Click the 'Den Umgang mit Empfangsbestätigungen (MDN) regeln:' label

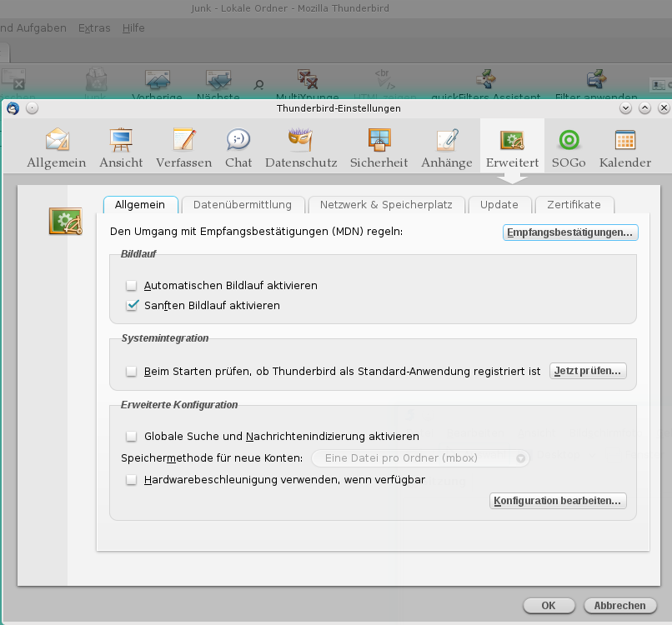pyautogui.click(x=256, y=232)
